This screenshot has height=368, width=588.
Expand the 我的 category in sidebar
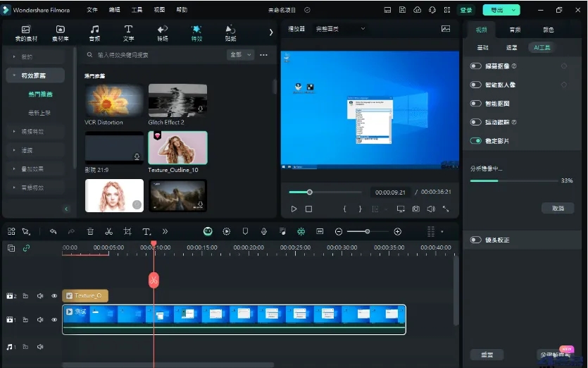[x=35, y=56]
